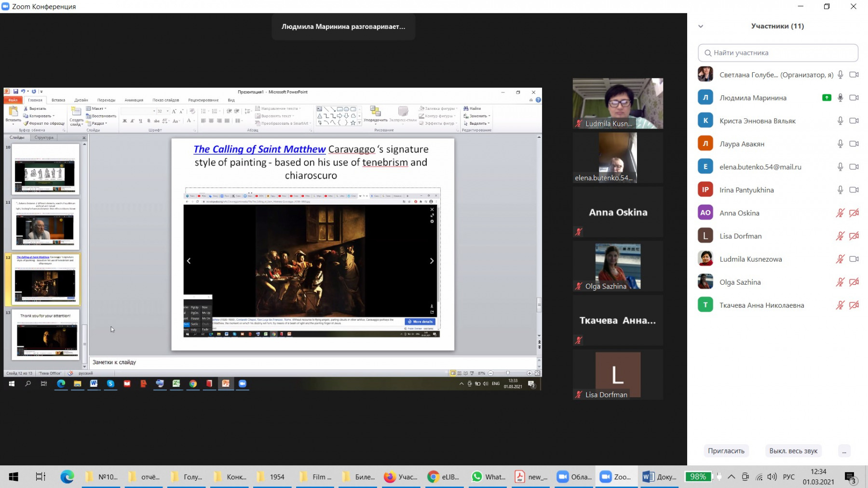Open Chrome 'eLIB...' taskbar window
868x488 pixels.
click(444, 477)
